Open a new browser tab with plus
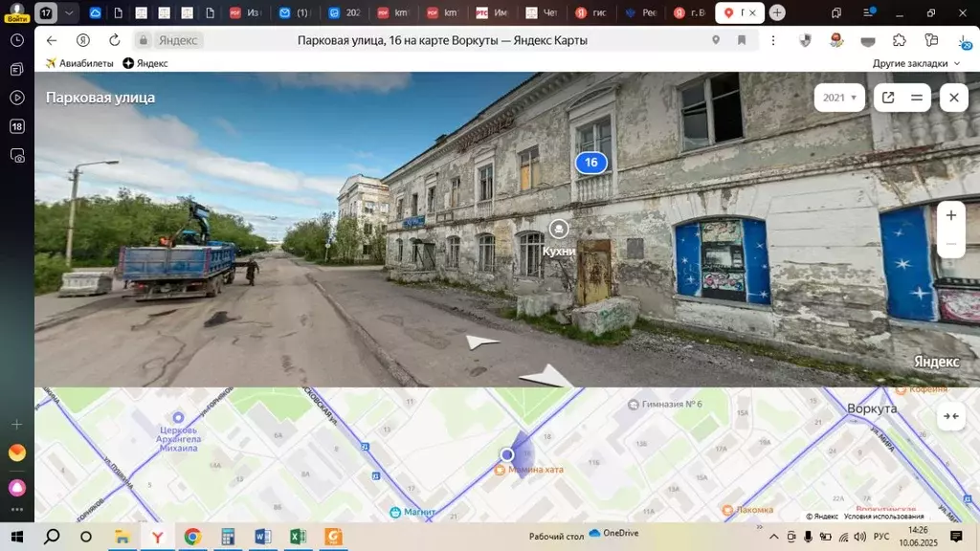The image size is (980, 551). (777, 12)
